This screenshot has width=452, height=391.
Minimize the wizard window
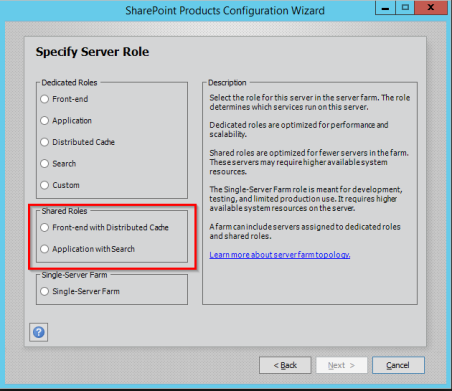click(x=385, y=8)
